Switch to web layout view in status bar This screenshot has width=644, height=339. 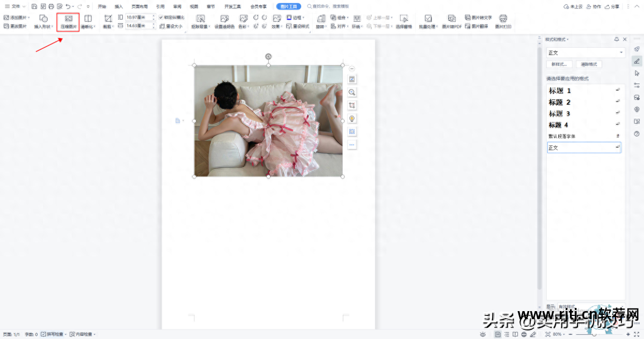click(523, 334)
